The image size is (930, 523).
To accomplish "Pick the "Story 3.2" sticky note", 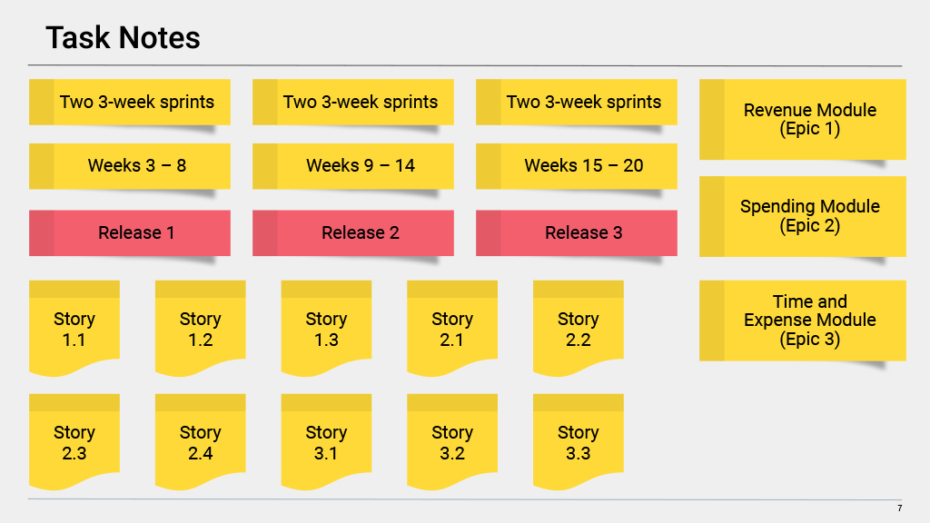I will (x=452, y=443).
